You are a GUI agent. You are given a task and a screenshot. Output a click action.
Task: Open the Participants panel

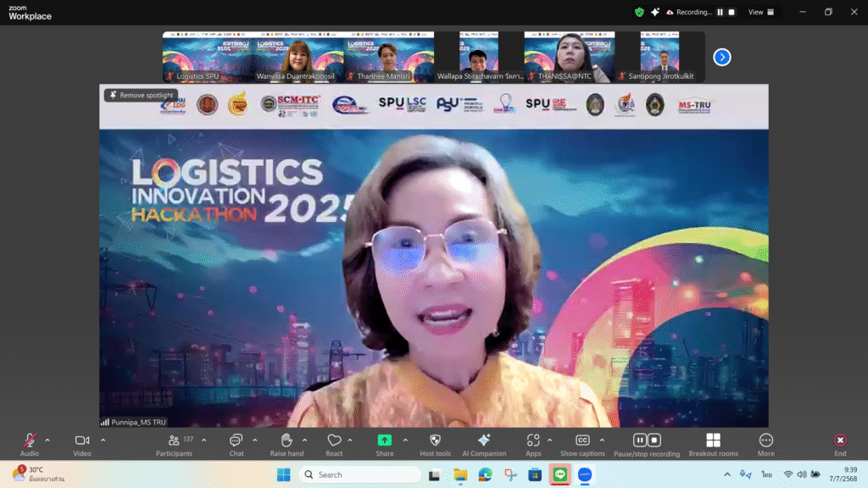point(174,445)
